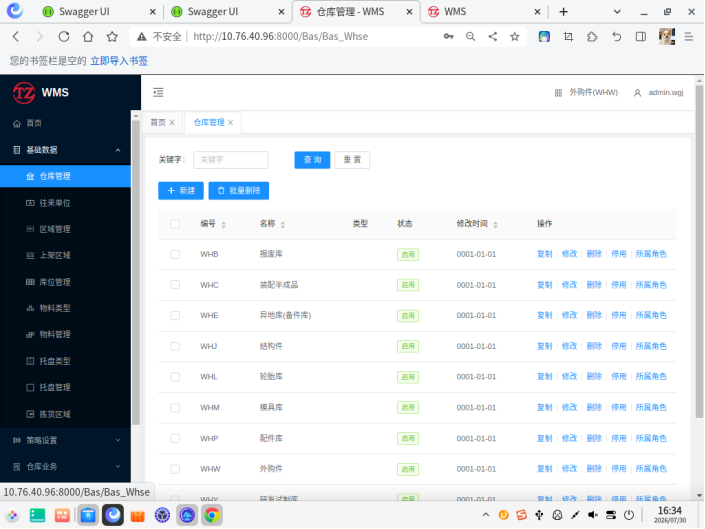Open 托盘管理 in the sidebar
This screenshot has height=529, width=705.
(65, 387)
